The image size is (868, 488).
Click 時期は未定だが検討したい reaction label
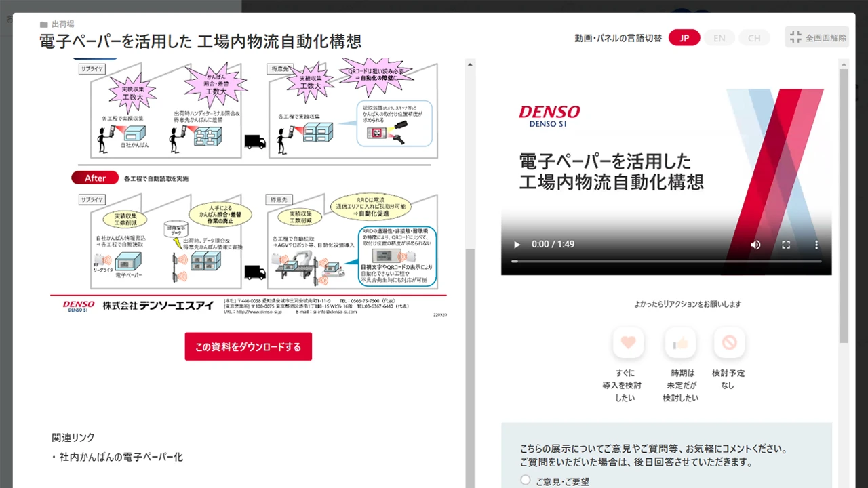pos(680,386)
